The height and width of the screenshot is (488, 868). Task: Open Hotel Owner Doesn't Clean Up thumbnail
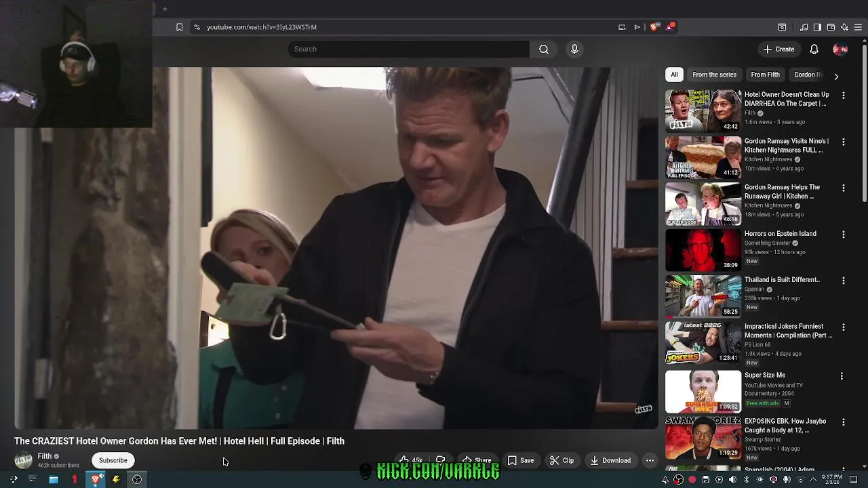[703, 110]
